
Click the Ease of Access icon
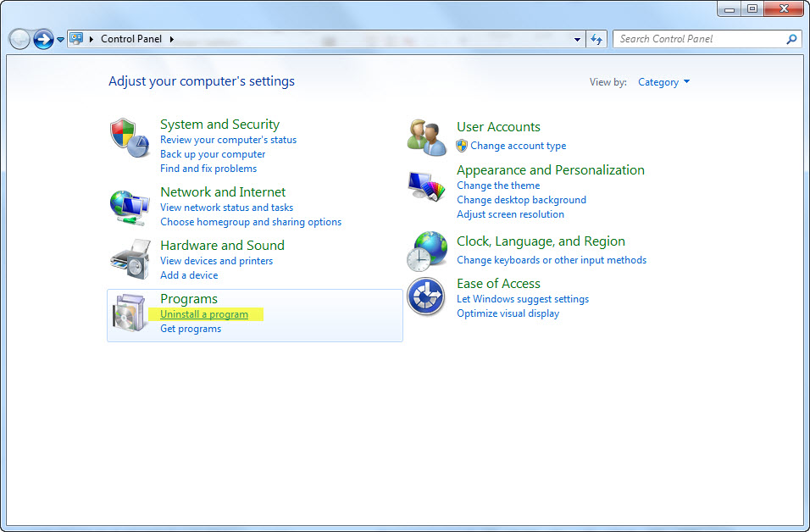426,296
